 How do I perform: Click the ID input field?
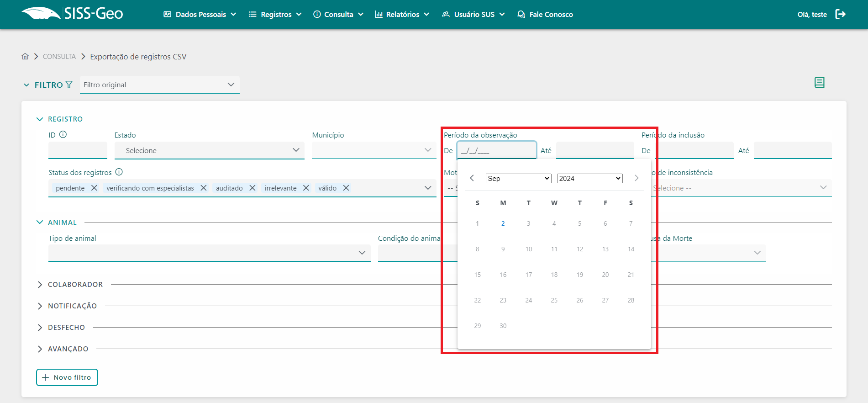(x=78, y=150)
